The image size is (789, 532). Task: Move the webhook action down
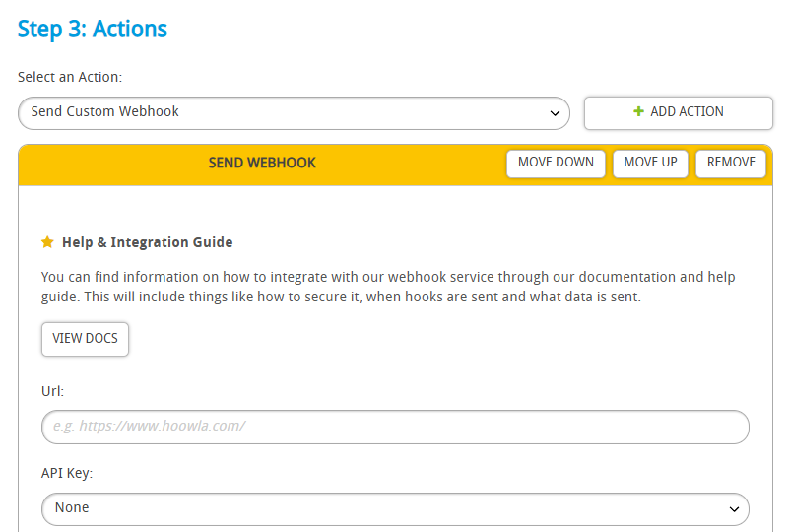point(556,164)
